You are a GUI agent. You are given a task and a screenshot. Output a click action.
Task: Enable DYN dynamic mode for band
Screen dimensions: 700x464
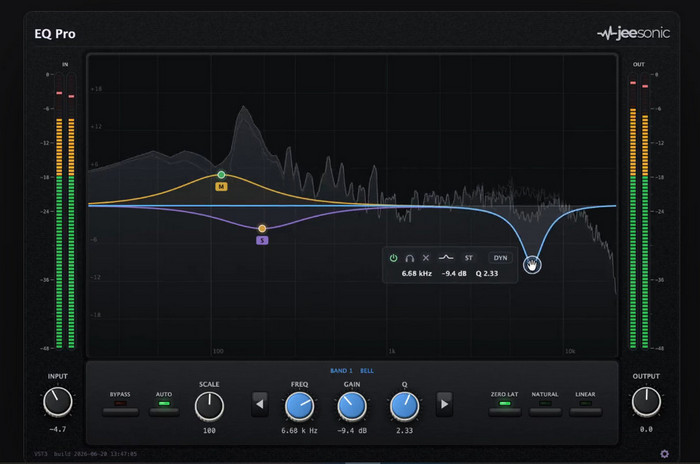(500, 258)
